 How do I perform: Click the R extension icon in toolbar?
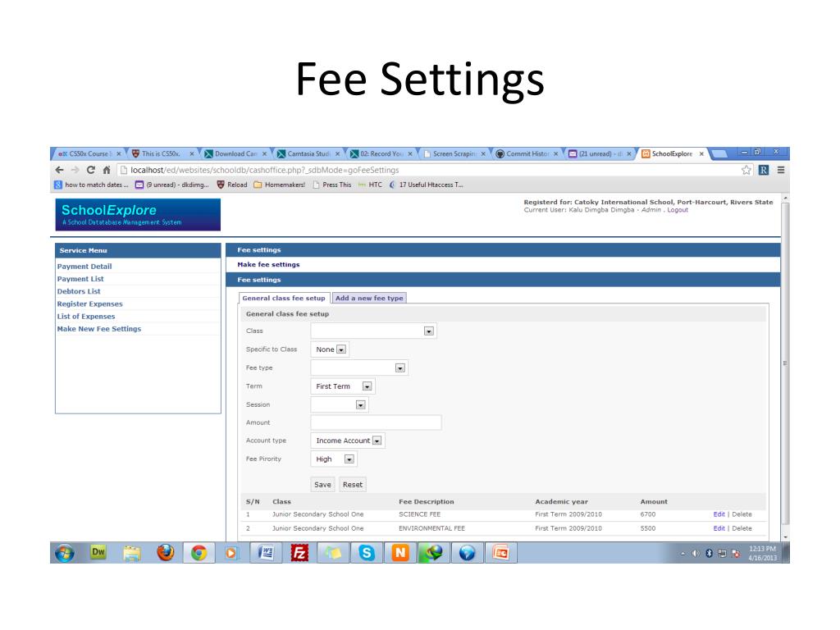point(764,170)
